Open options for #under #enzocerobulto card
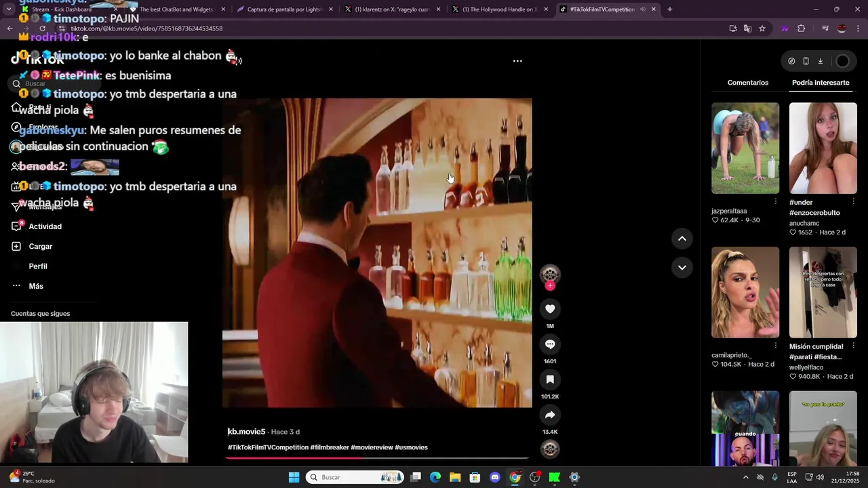868x488 pixels. tap(853, 202)
